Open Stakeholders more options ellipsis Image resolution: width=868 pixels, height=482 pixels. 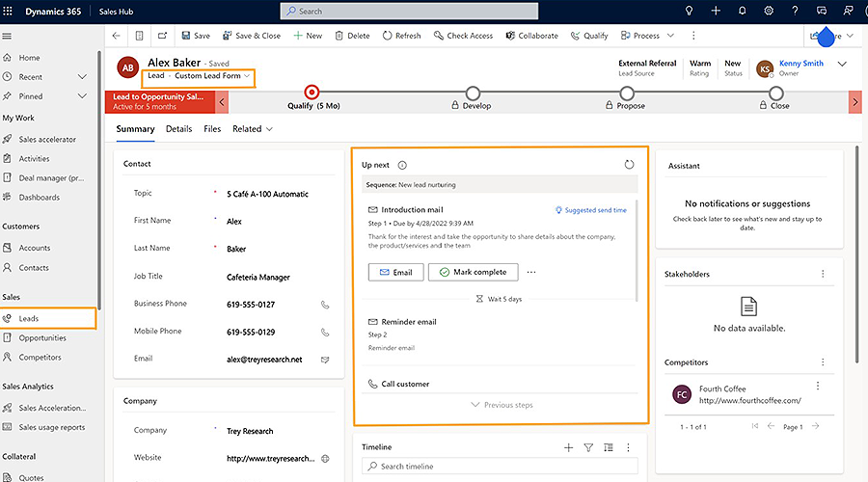point(823,274)
